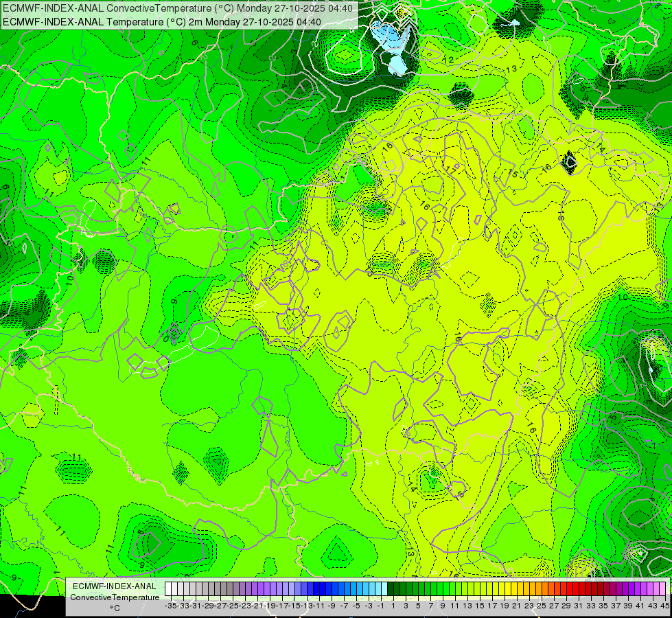Select the deep blue swatch above -11
672x618 pixels.
(x=316, y=589)
